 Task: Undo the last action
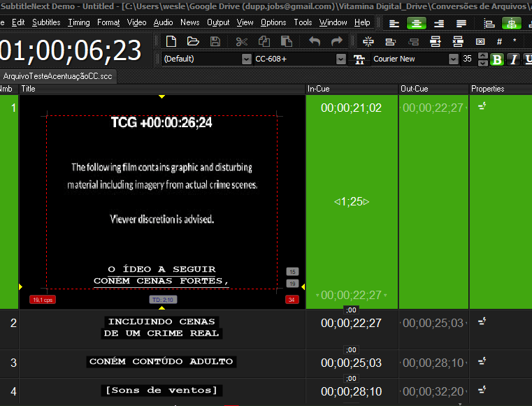coord(315,41)
